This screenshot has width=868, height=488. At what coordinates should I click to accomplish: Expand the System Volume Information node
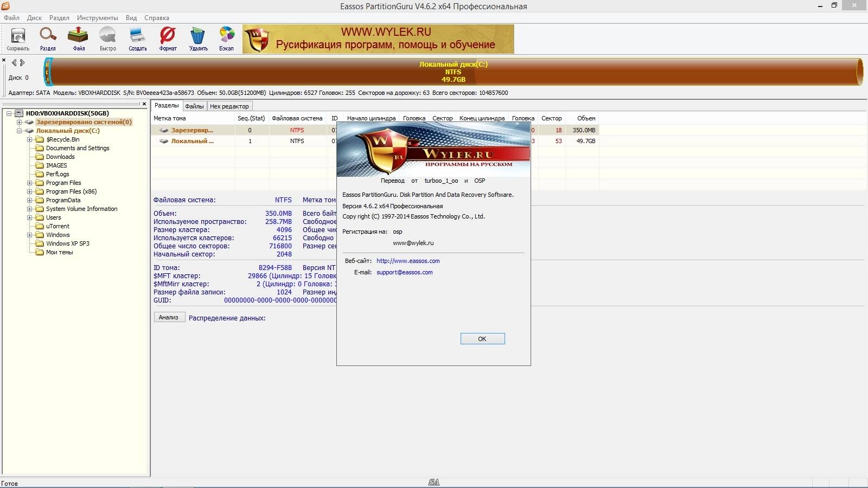pos(29,209)
